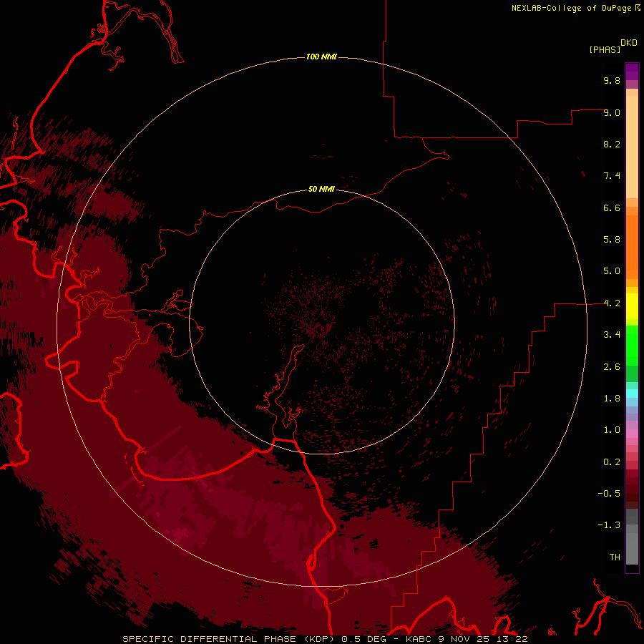This screenshot has width=644, height=644.
Task: Pick the cyan color bar segment
Action: [632, 394]
